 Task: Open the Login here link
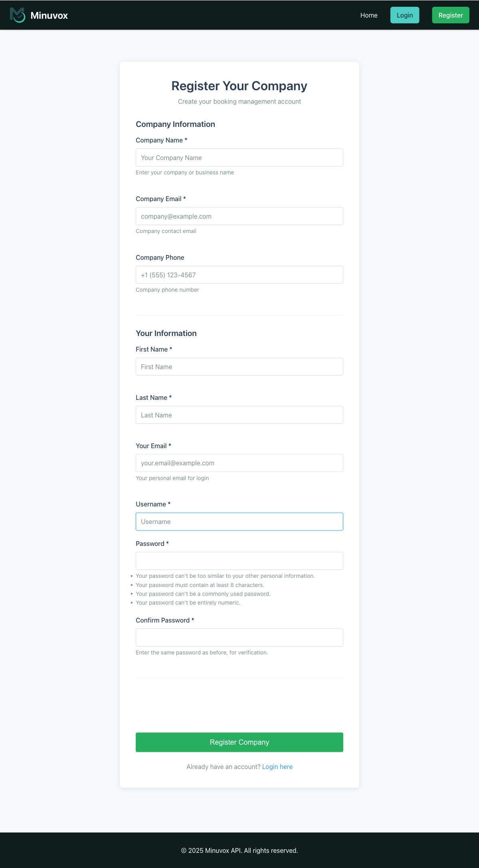(277, 766)
